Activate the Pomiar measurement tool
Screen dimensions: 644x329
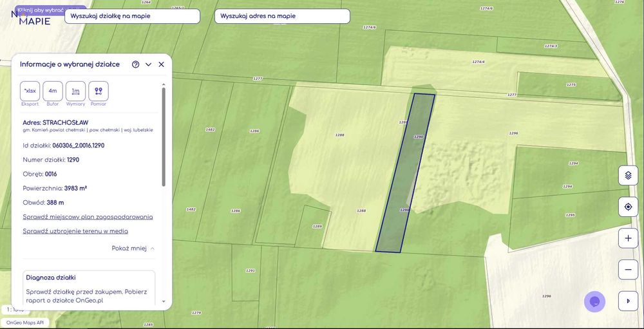click(99, 91)
